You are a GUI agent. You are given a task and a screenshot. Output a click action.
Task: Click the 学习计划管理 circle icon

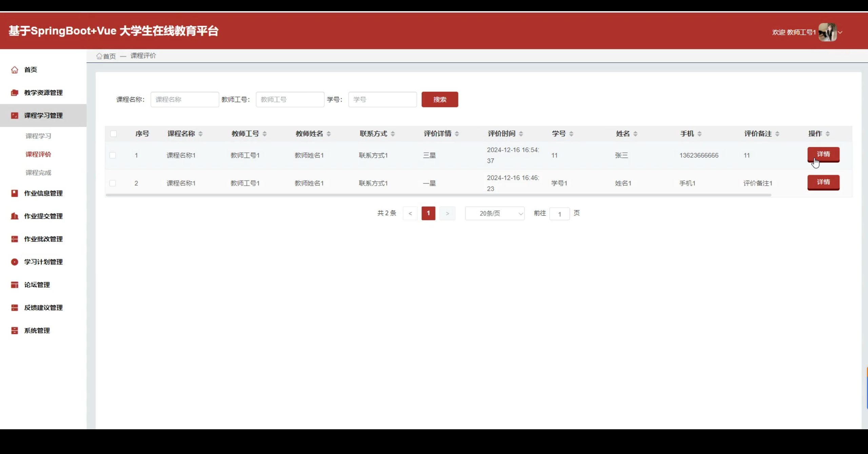(15, 262)
